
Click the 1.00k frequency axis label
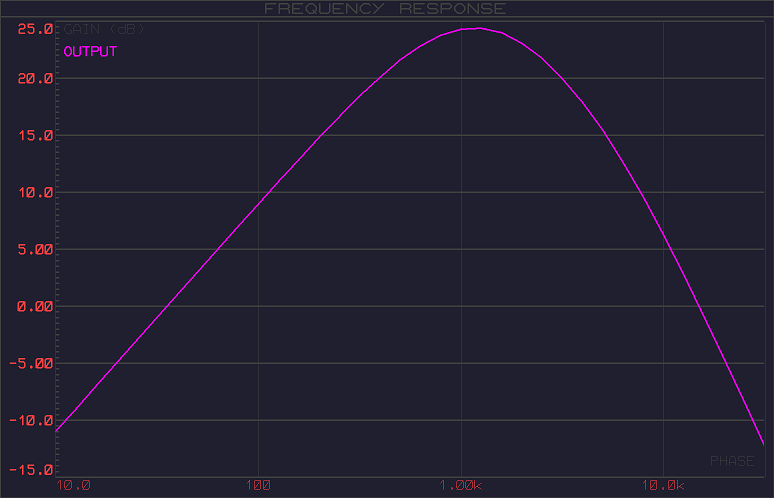click(461, 485)
